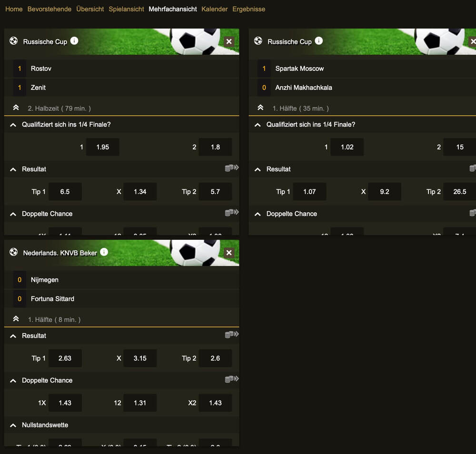476x454 pixels.
Task: Open info icon for Nederlands KNVB Beker
Action: pyautogui.click(x=104, y=252)
